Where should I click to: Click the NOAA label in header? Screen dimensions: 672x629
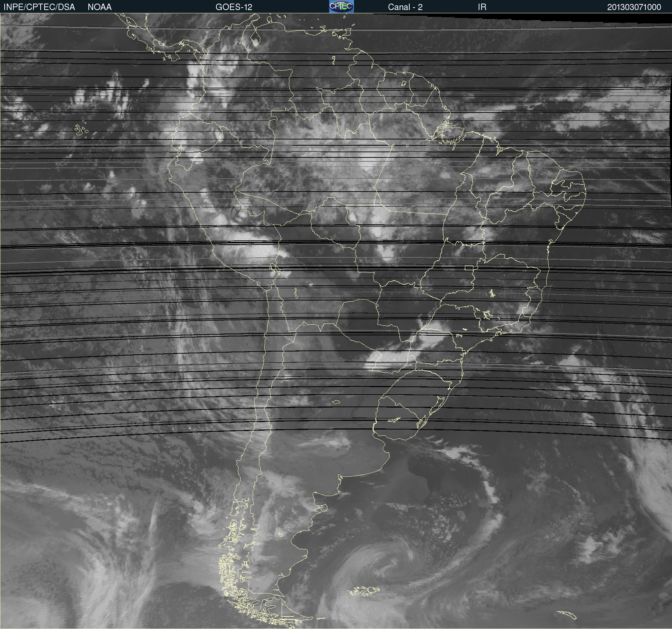(x=100, y=7)
